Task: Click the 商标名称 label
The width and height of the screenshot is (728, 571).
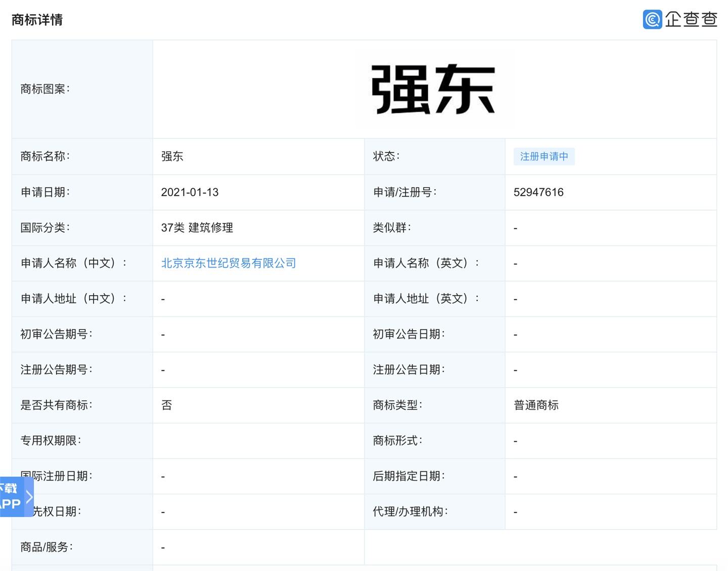Action: tap(45, 156)
